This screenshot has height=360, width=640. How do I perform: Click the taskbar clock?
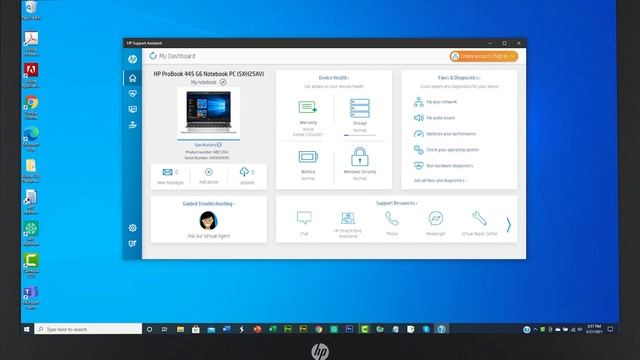coord(594,329)
